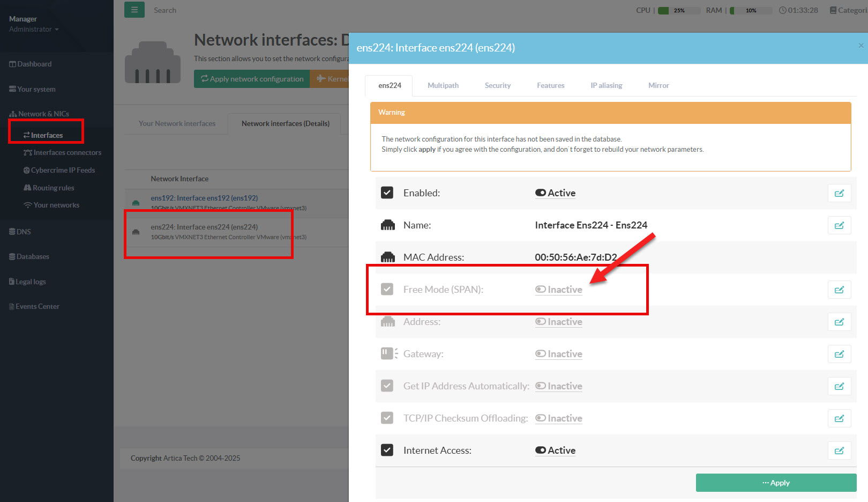Uncheck the Enabled checkbox

coord(387,193)
